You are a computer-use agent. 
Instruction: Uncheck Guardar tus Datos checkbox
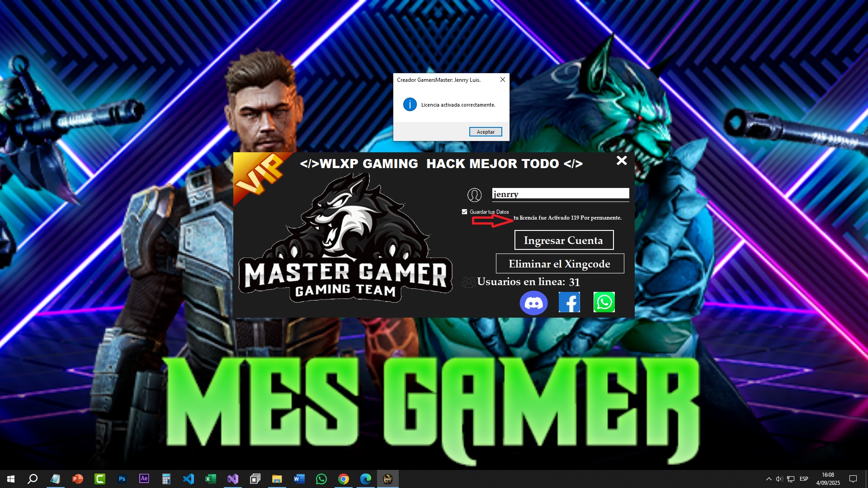click(464, 211)
